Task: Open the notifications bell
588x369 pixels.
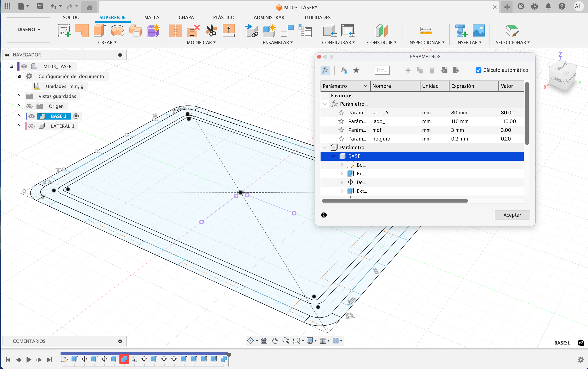Action: (x=548, y=6)
